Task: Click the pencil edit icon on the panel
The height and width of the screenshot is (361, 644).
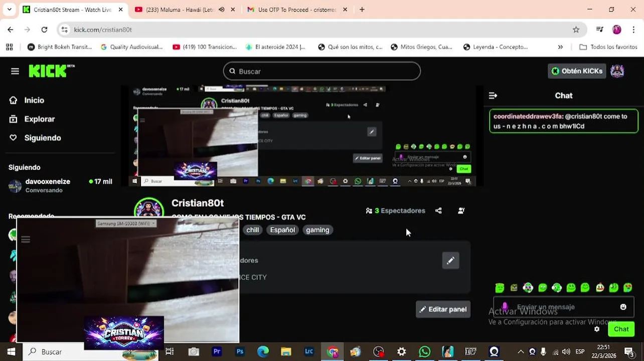Action: coord(450,260)
